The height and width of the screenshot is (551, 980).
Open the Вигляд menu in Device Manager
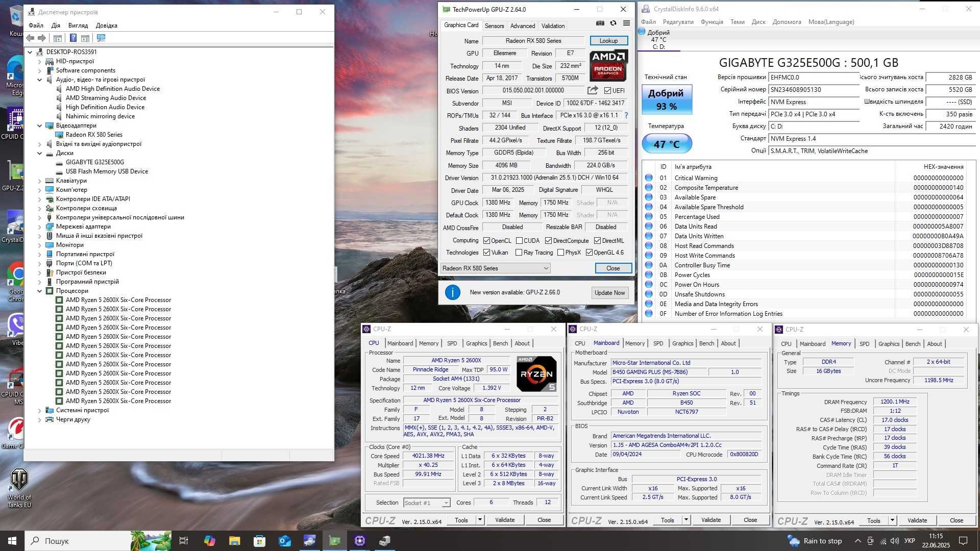tap(78, 26)
